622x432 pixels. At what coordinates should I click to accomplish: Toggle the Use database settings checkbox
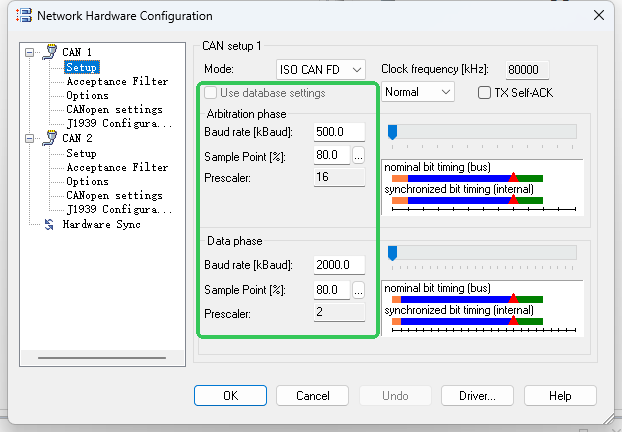click(210, 93)
